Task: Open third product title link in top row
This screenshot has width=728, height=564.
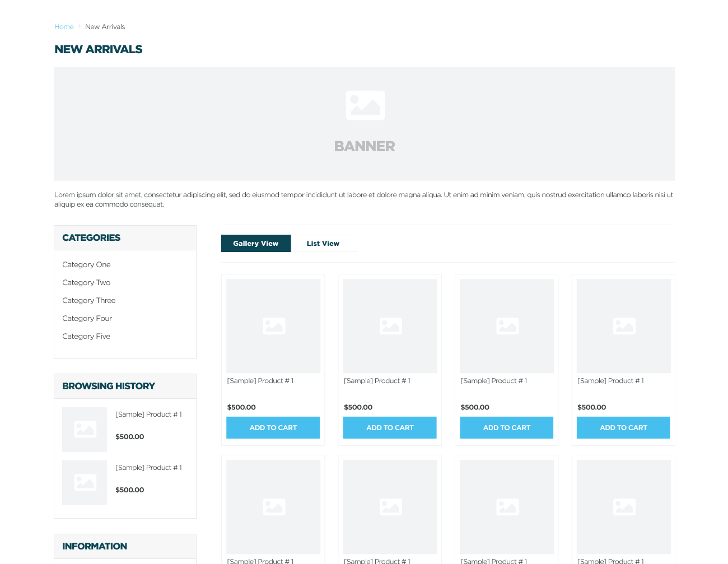Action: pos(493,381)
